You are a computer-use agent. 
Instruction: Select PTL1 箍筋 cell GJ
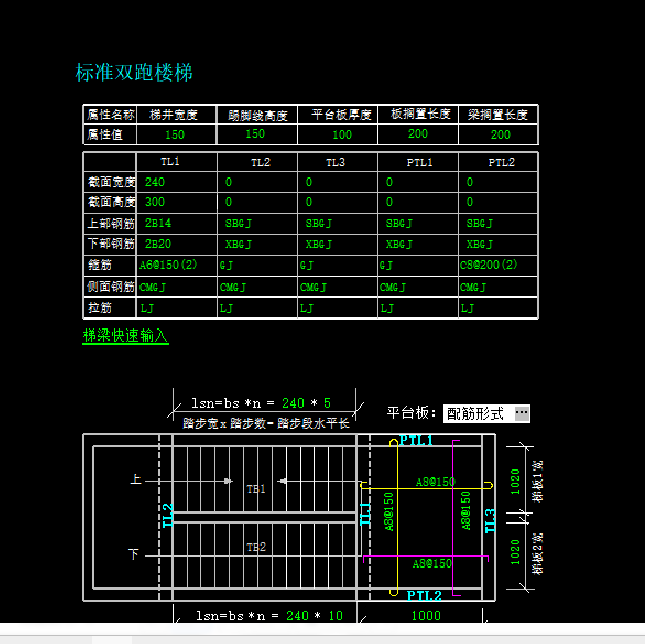pos(386,265)
